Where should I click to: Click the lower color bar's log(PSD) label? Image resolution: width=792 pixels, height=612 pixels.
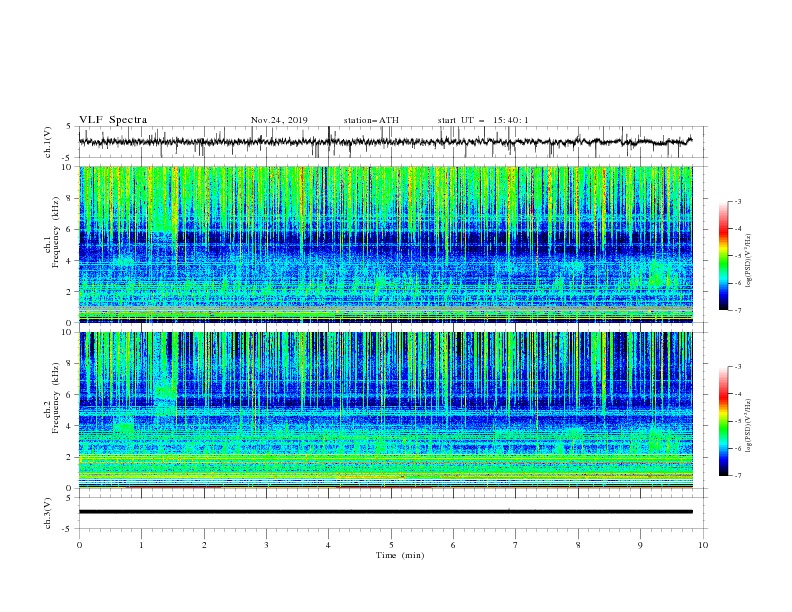(748, 426)
